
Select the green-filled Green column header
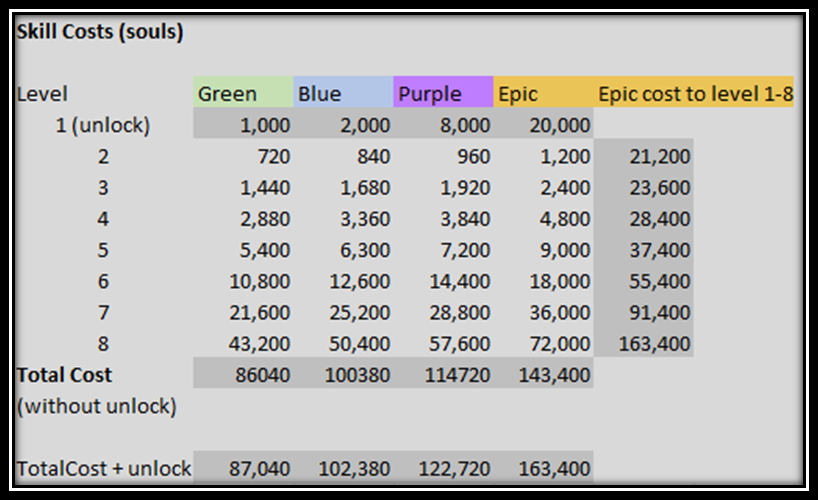pos(243,94)
